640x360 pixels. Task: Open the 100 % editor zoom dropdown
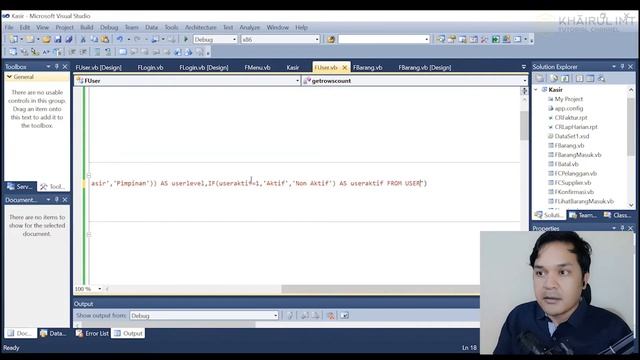[100, 289]
